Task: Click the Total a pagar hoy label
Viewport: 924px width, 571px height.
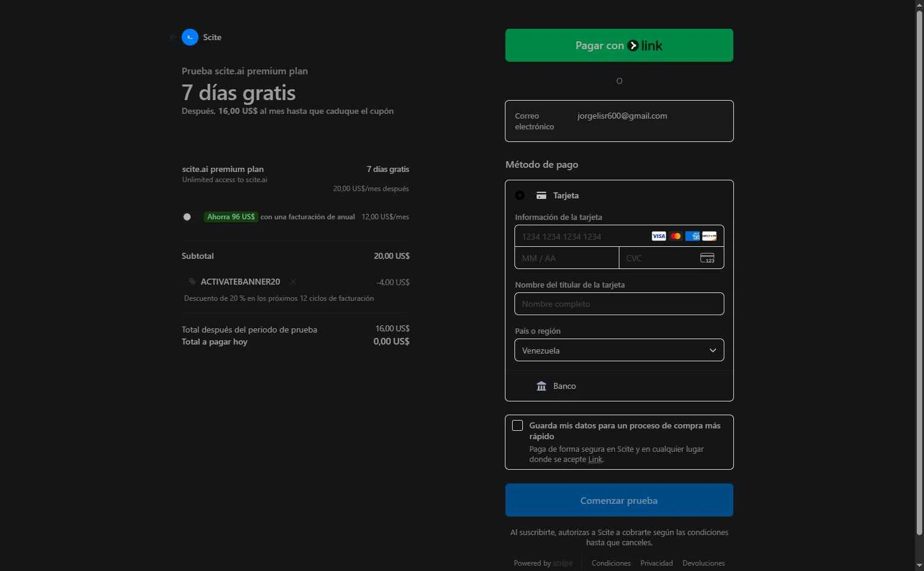Action: [215, 342]
